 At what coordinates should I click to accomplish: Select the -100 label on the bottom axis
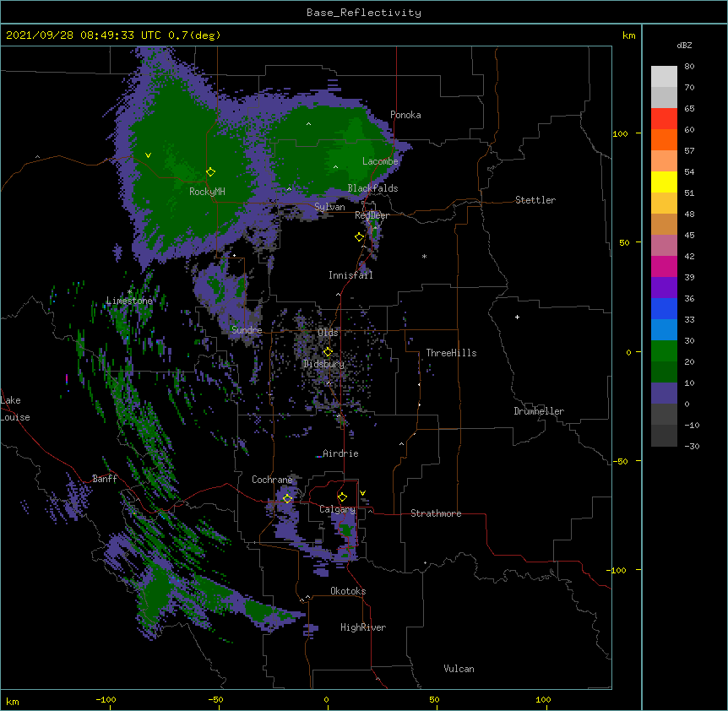[106, 699]
